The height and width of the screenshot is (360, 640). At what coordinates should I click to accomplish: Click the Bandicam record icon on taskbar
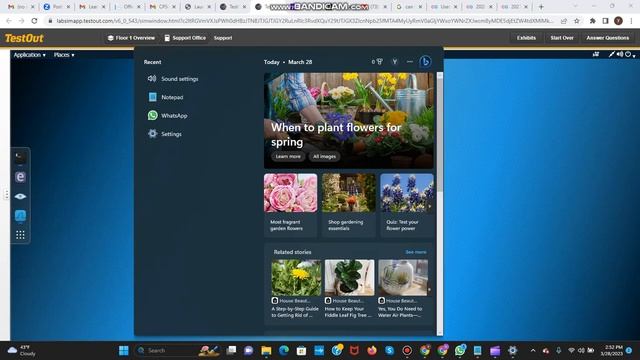point(407,351)
